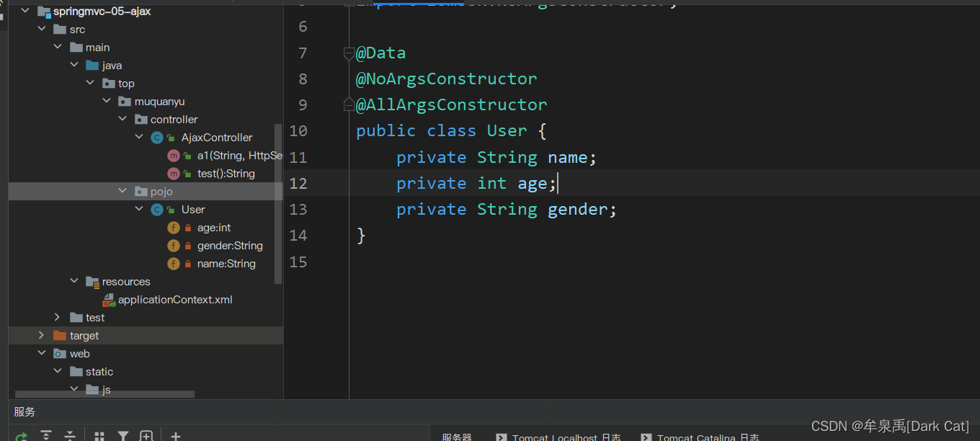Expand the test folder arrow
Screen dimensions: 980x441
pos(58,317)
